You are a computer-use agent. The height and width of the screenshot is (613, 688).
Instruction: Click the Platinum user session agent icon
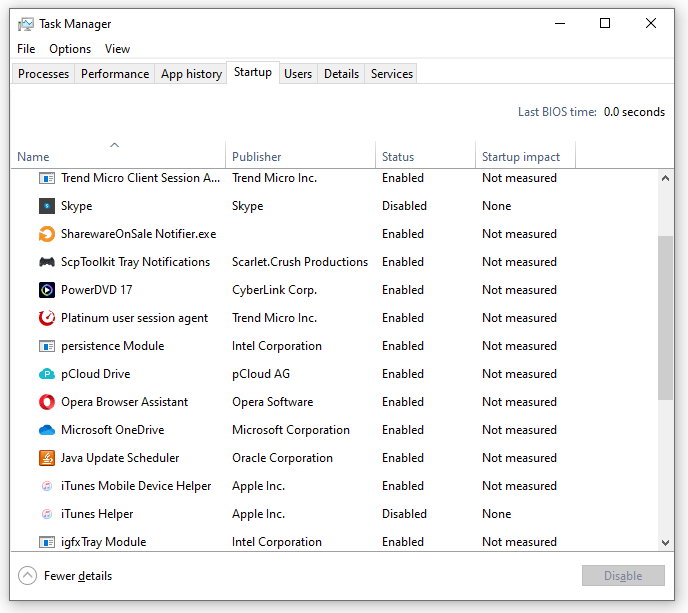(46, 318)
